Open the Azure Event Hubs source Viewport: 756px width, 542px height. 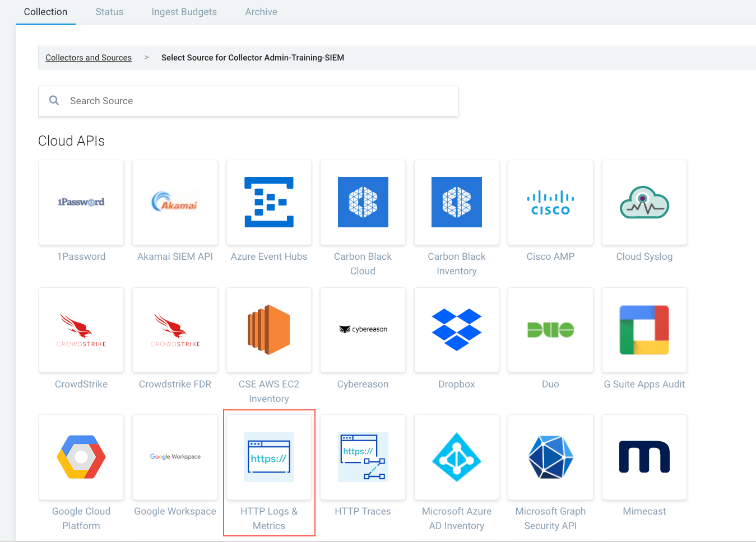[269, 203]
